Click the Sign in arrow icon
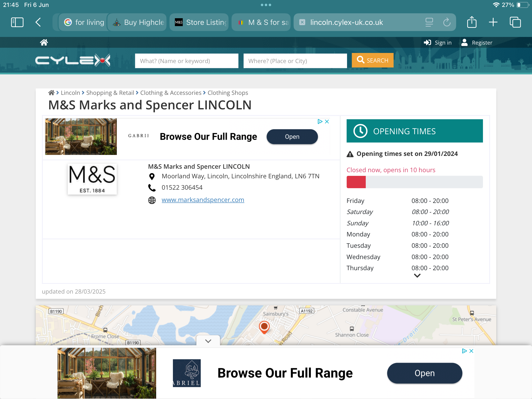Image resolution: width=532 pixels, height=399 pixels. (x=427, y=43)
